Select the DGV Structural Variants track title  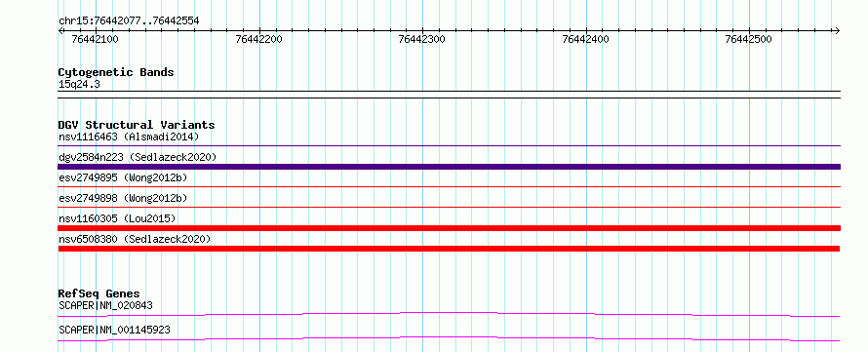[x=137, y=125]
